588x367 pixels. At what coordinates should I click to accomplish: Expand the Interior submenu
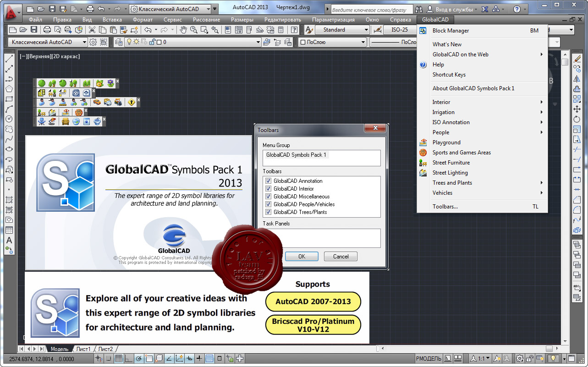(x=482, y=102)
